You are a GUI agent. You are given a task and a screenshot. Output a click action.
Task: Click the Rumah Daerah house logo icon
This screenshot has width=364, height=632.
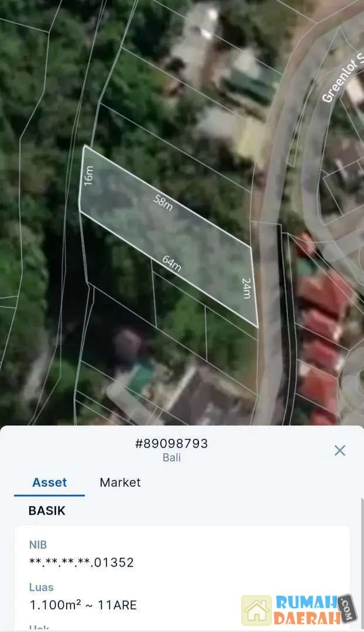tap(257, 610)
